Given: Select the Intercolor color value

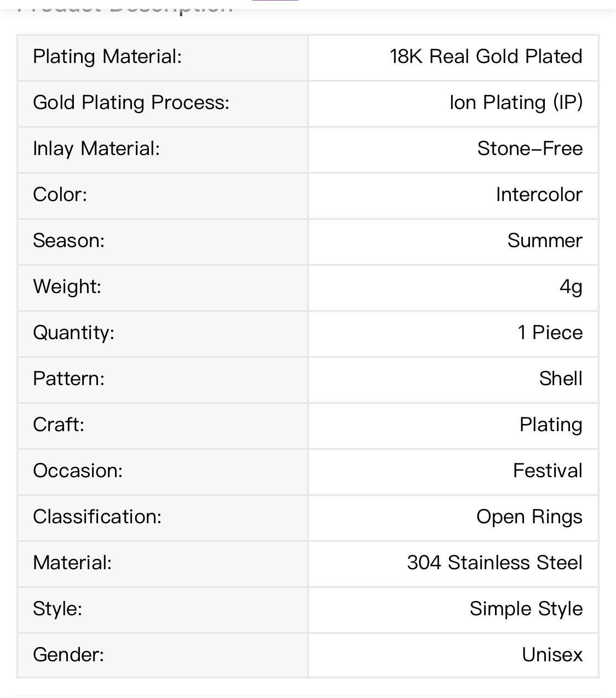Looking at the screenshot, I should pyautogui.click(x=539, y=194).
